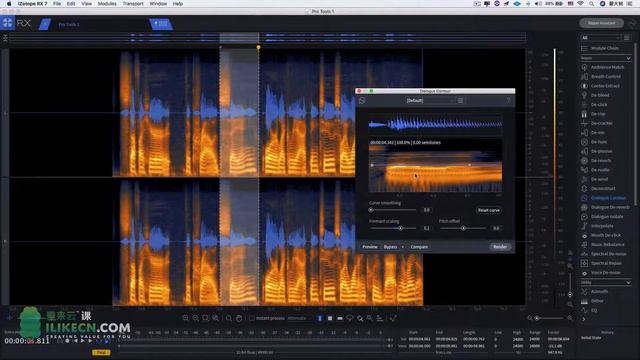Open the macOS Spotlight search icon

(x=591, y=4)
